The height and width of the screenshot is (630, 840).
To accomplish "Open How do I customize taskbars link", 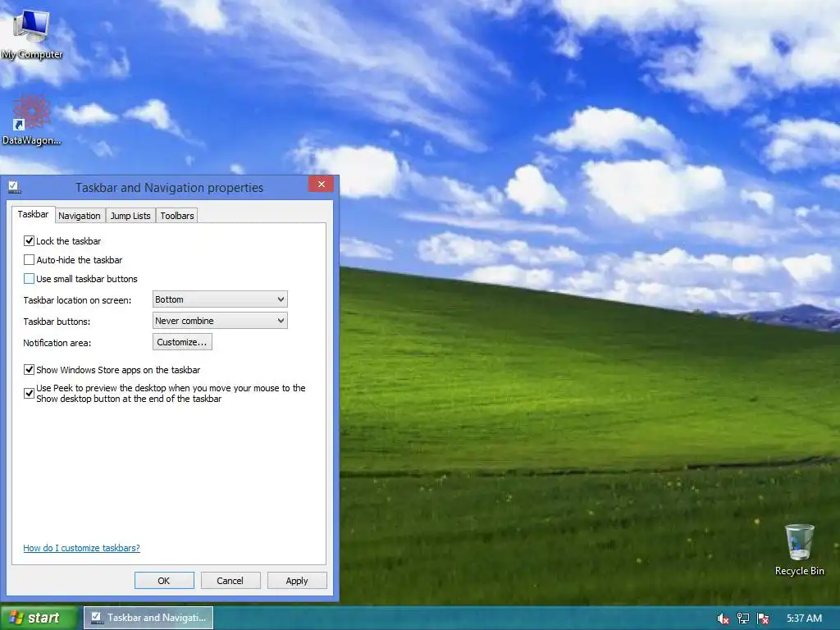I will click(x=81, y=548).
